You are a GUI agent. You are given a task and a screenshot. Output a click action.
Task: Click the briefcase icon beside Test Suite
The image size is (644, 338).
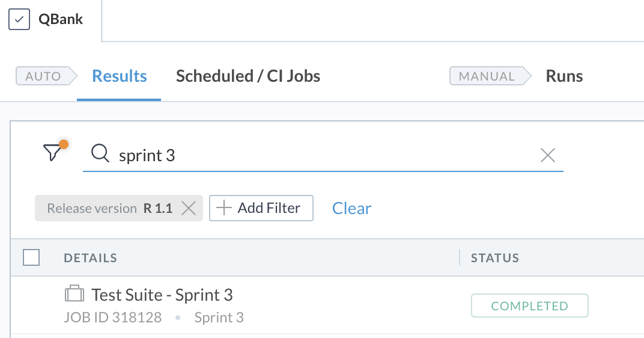pos(74,293)
